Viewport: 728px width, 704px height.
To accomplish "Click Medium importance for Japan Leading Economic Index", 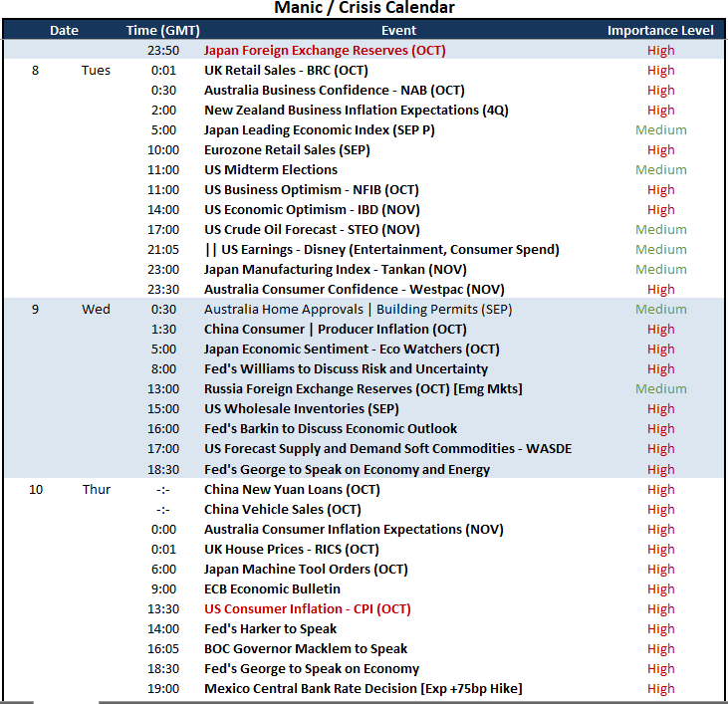I will pyautogui.click(x=660, y=129).
